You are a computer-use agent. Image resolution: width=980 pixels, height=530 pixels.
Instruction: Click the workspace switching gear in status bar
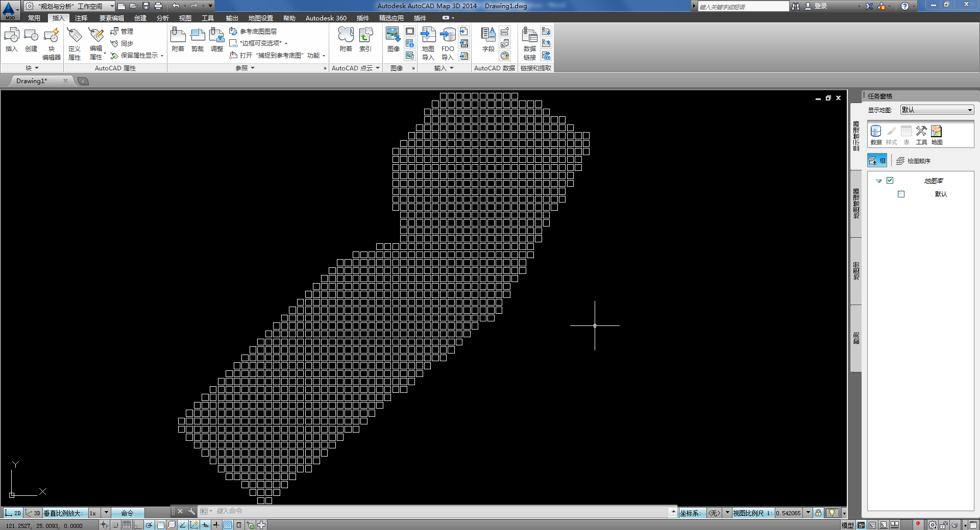[933, 525]
